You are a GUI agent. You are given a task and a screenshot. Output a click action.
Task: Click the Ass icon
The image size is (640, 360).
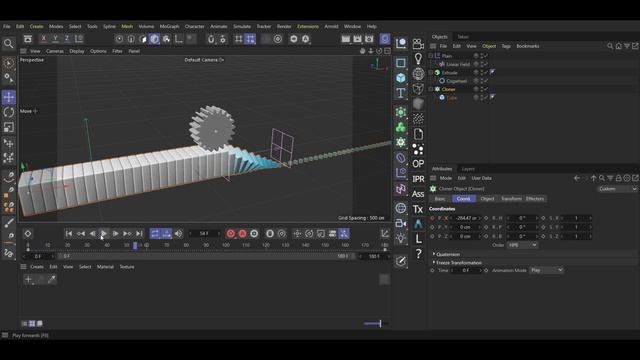(x=418, y=194)
